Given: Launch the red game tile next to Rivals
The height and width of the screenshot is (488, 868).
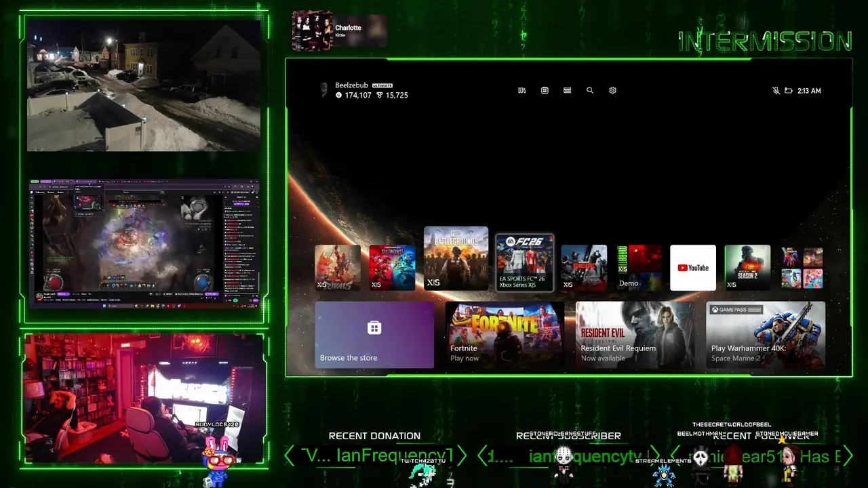Looking at the screenshot, I should click(x=392, y=268).
